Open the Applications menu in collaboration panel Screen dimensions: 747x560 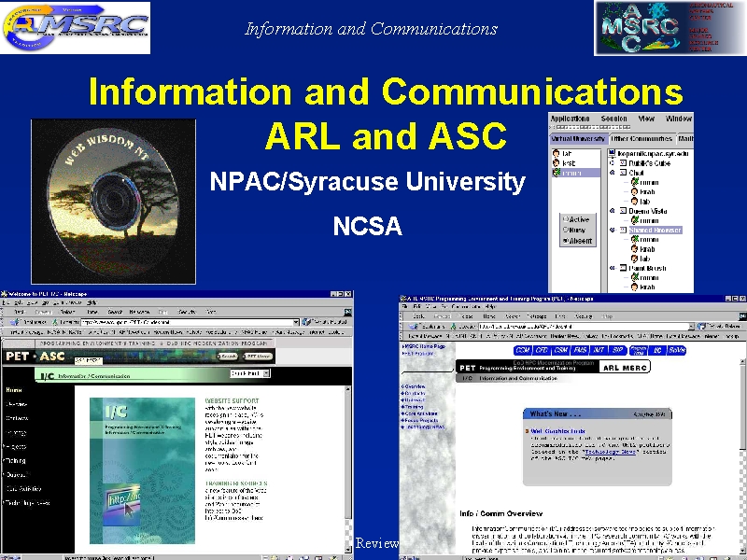pos(570,119)
